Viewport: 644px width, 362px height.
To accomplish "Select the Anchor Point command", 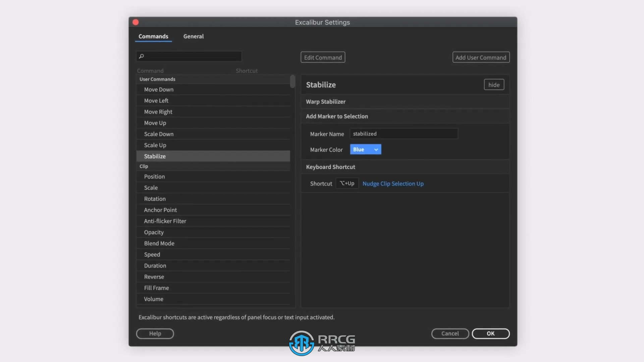I will [x=213, y=209].
